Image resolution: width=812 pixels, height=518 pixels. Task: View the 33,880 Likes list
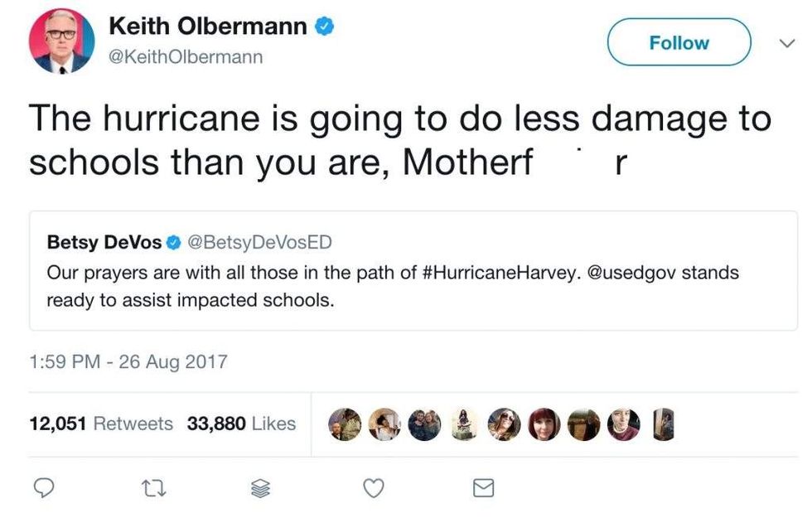click(x=241, y=424)
